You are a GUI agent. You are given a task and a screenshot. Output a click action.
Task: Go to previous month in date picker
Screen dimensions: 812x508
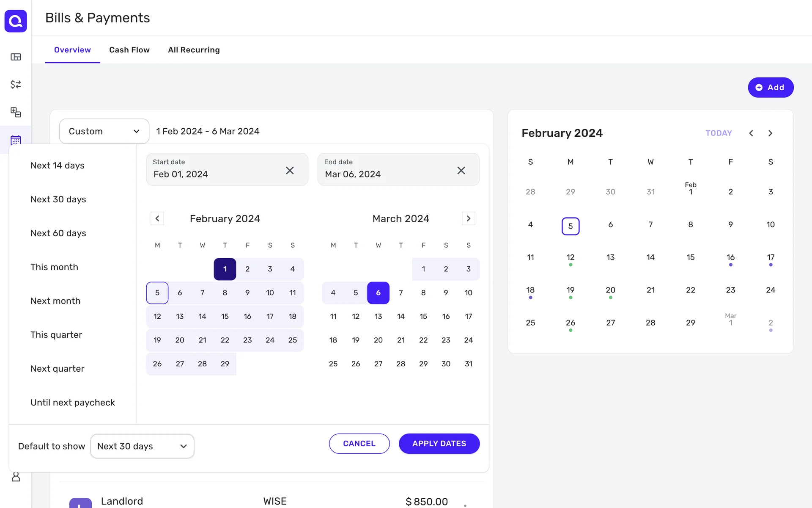click(157, 218)
